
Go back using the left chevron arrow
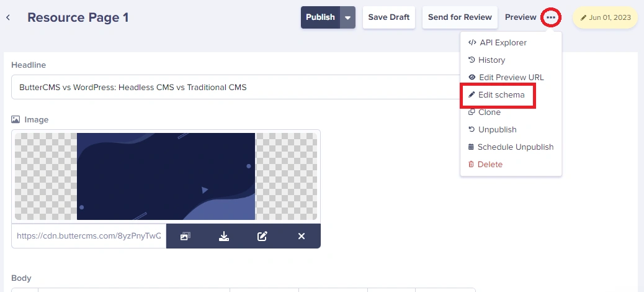click(x=8, y=17)
